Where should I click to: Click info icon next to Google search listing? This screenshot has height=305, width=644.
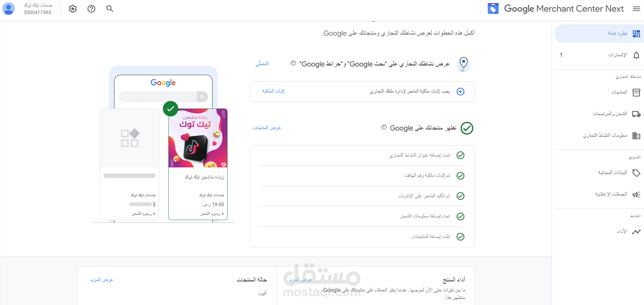point(293,63)
